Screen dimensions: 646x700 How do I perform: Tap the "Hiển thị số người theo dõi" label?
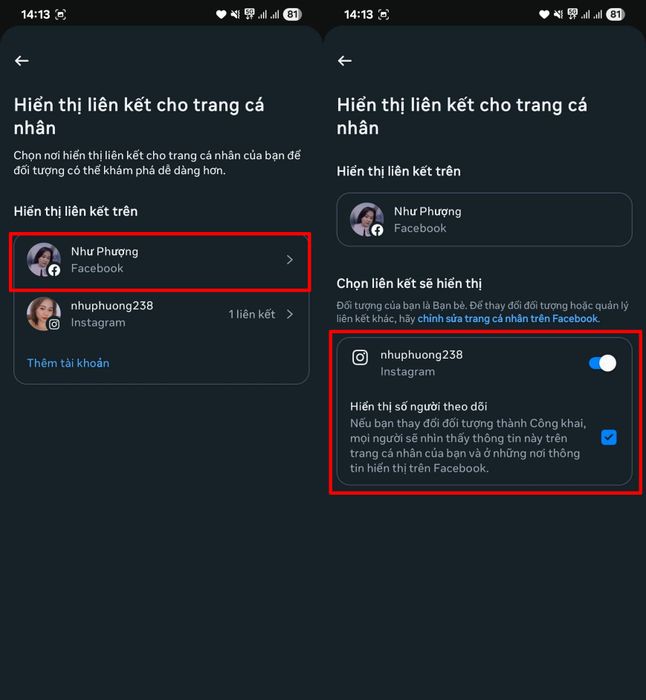pos(418,406)
